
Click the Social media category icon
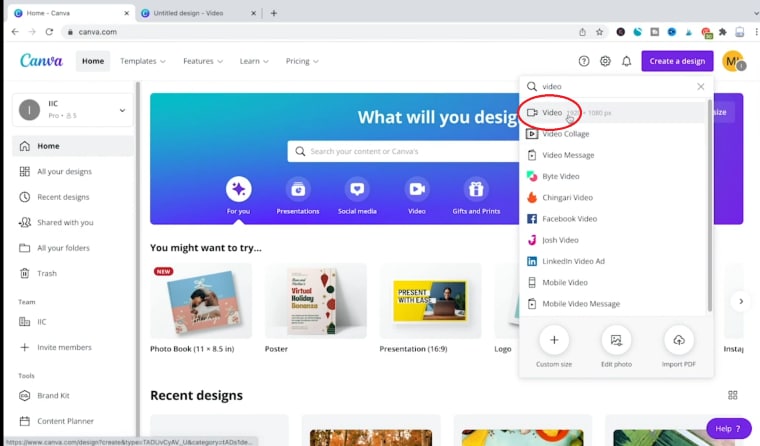(x=357, y=189)
